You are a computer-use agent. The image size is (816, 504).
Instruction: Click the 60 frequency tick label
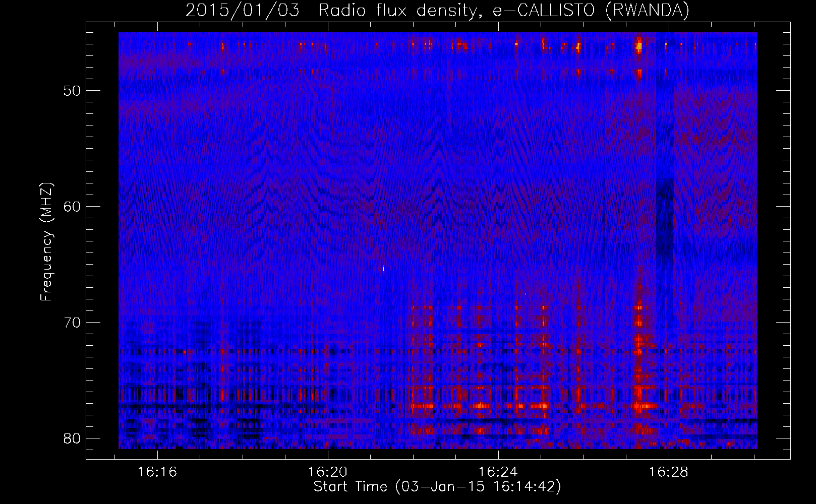click(x=73, y=207)
